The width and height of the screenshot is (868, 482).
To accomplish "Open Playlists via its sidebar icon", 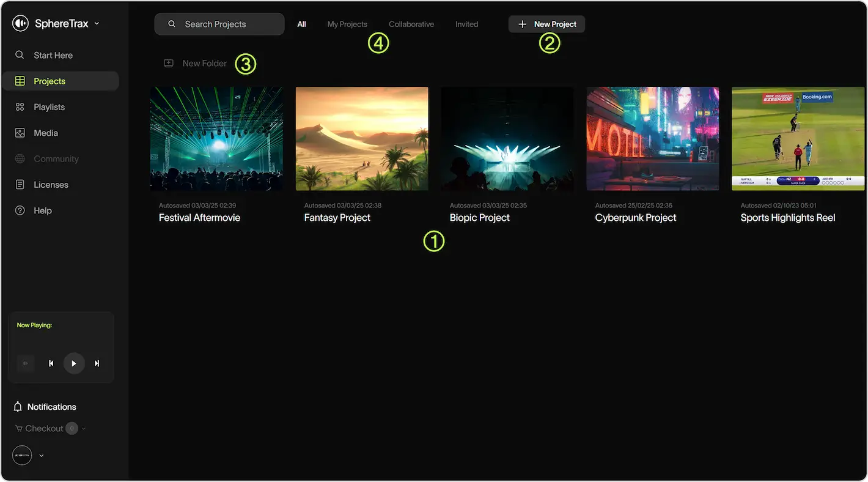I will [x=20, y=106].
